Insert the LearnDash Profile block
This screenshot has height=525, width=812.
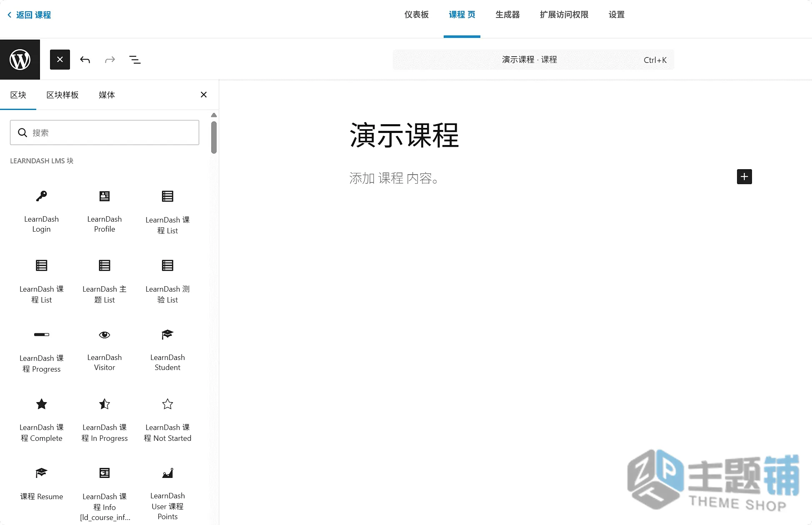point(105,212)
